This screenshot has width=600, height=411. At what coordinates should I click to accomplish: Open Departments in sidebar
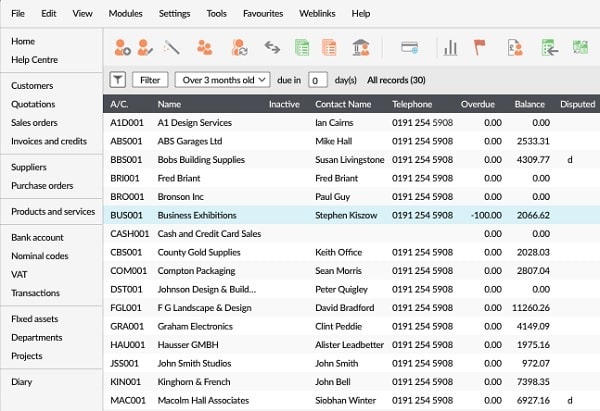point(37,338)
